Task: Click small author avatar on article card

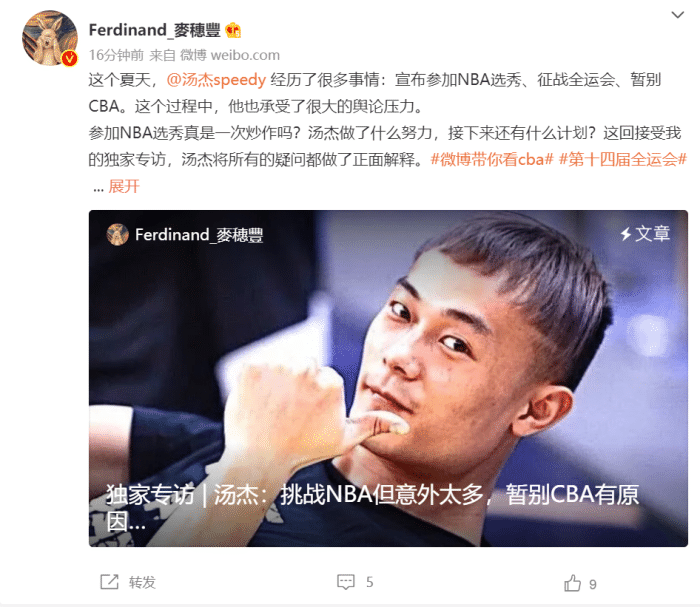Action: 117,234
